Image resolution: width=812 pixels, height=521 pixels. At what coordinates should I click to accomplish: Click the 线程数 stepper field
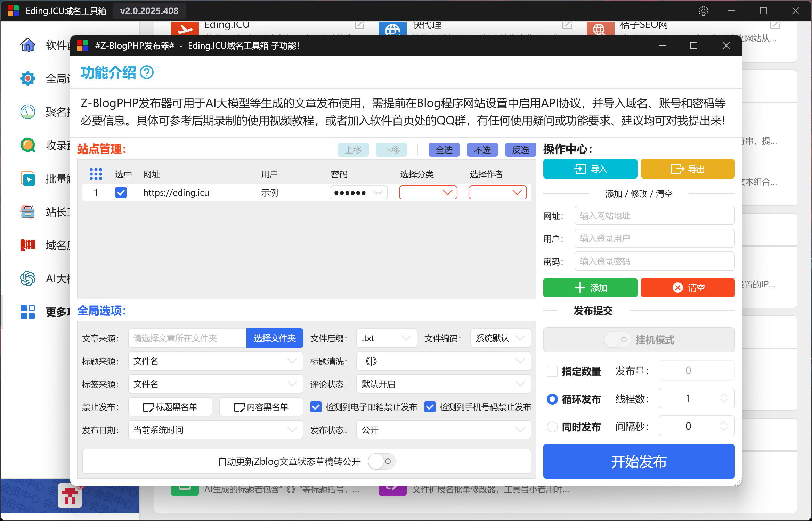pyautogui.click(x=697, y=398)
